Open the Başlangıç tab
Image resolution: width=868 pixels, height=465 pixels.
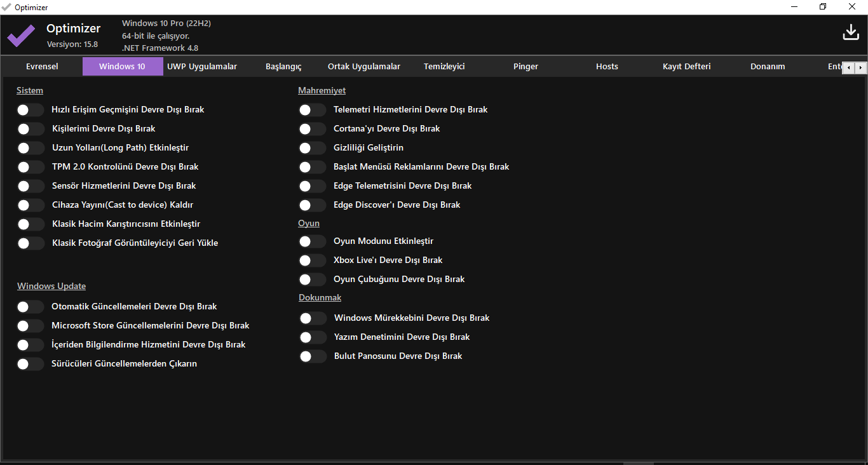point(283,67)
